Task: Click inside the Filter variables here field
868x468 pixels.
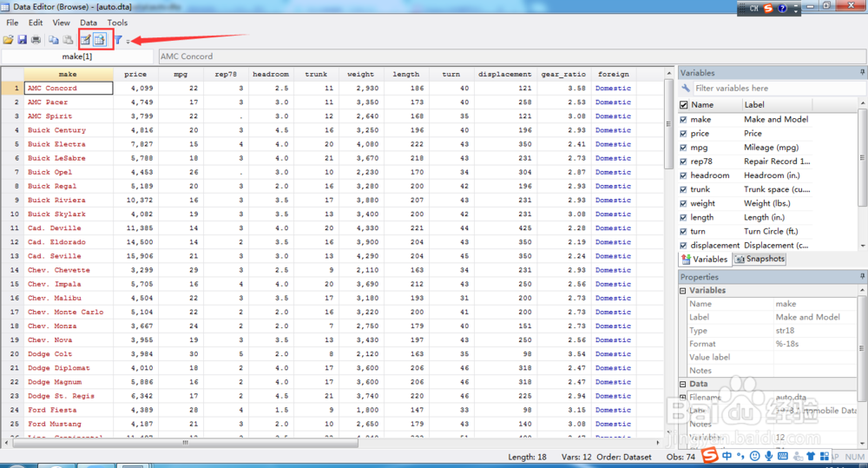Action: (x=778, y=88)
